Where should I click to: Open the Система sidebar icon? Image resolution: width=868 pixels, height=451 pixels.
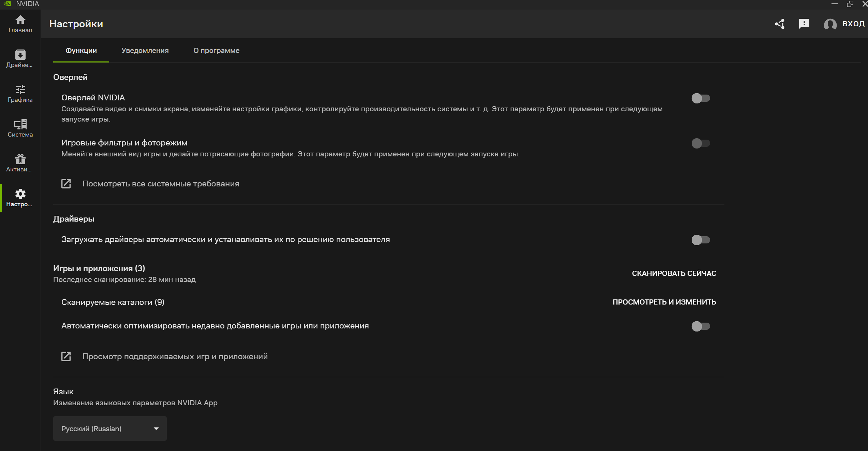point(20,125)
